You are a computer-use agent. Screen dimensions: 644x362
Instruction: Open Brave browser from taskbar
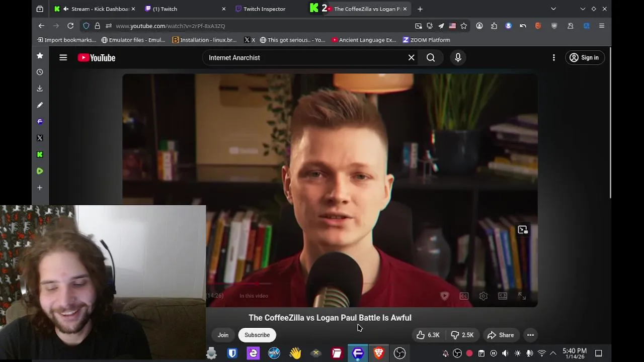[x=379, y=353]
